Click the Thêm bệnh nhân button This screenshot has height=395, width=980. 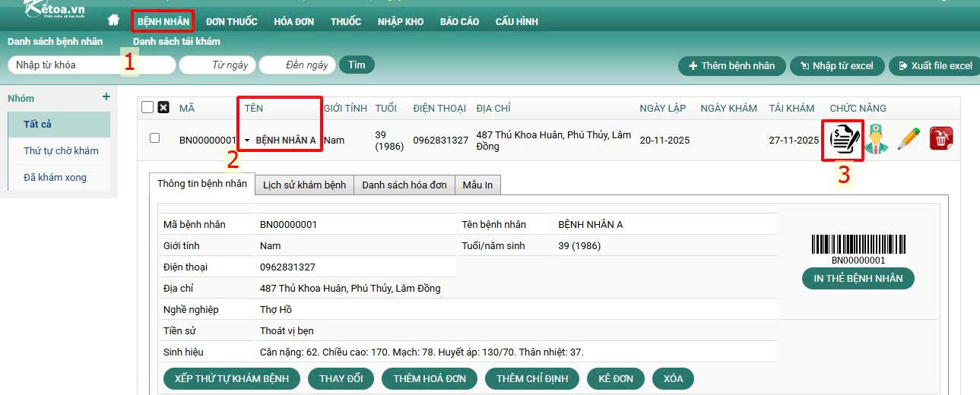pyautogui.click(x=731, y=66)
